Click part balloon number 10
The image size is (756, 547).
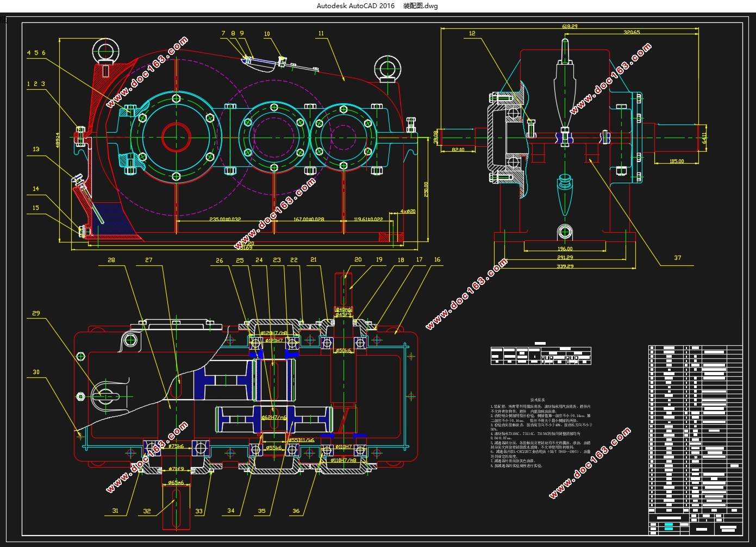(x=267, y=34)
